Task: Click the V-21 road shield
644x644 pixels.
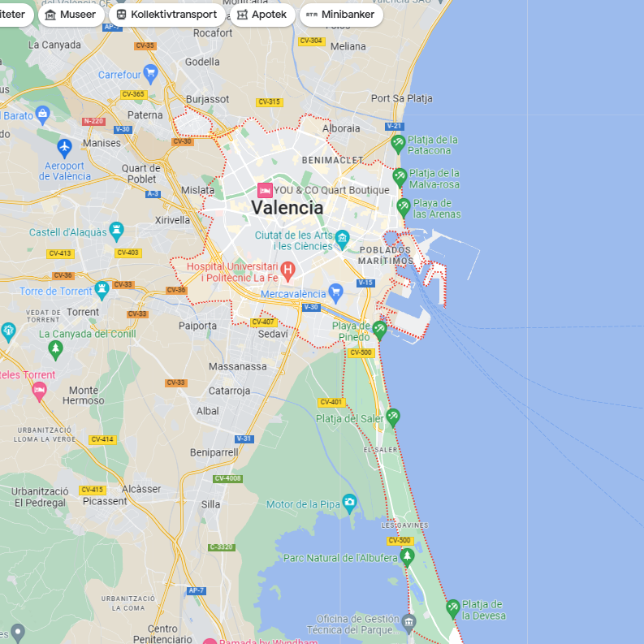Action: pyautogui.click(x=395, y=126)
